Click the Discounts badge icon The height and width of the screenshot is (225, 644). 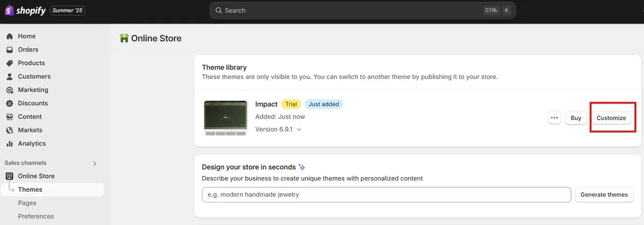pyautogui.click(x=10, y=104)
